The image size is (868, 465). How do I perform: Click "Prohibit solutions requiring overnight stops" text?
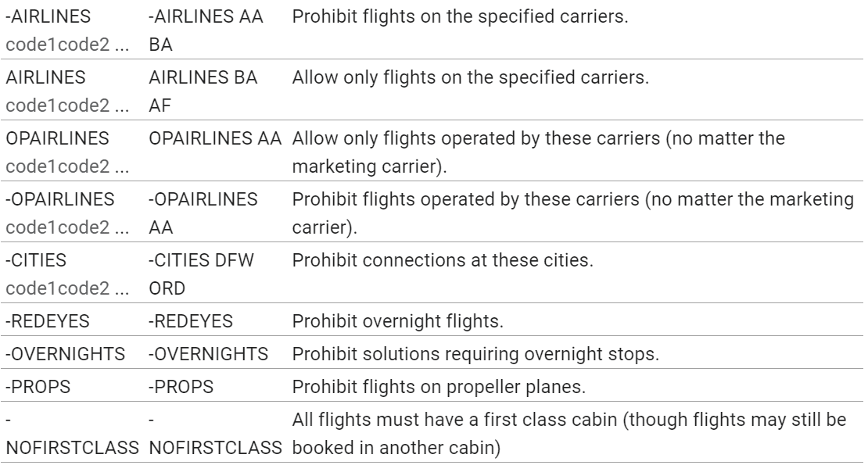pyautogui.click(x=475, y=354)
